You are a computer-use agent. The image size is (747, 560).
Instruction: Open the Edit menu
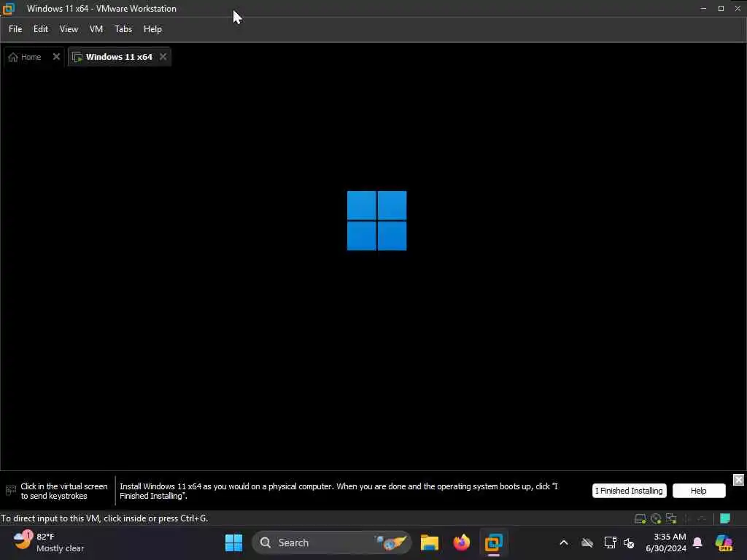pyautogui.click(x=41, y=29)
